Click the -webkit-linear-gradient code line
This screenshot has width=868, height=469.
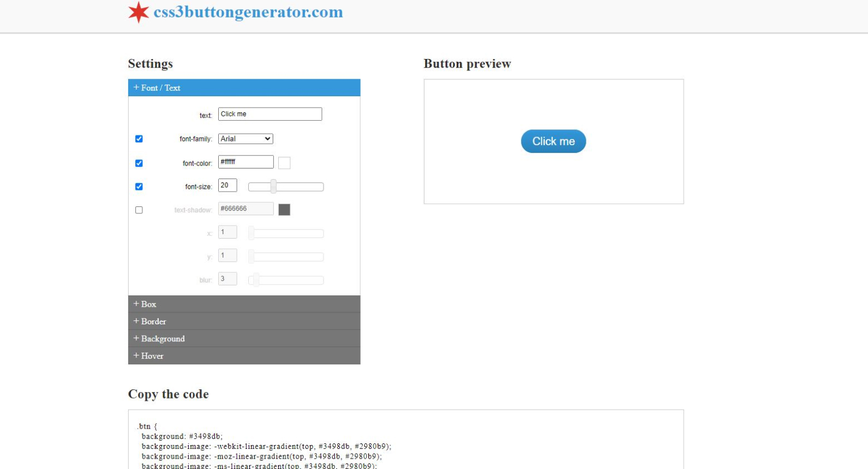pyautogui.click(x=266, y=446)
